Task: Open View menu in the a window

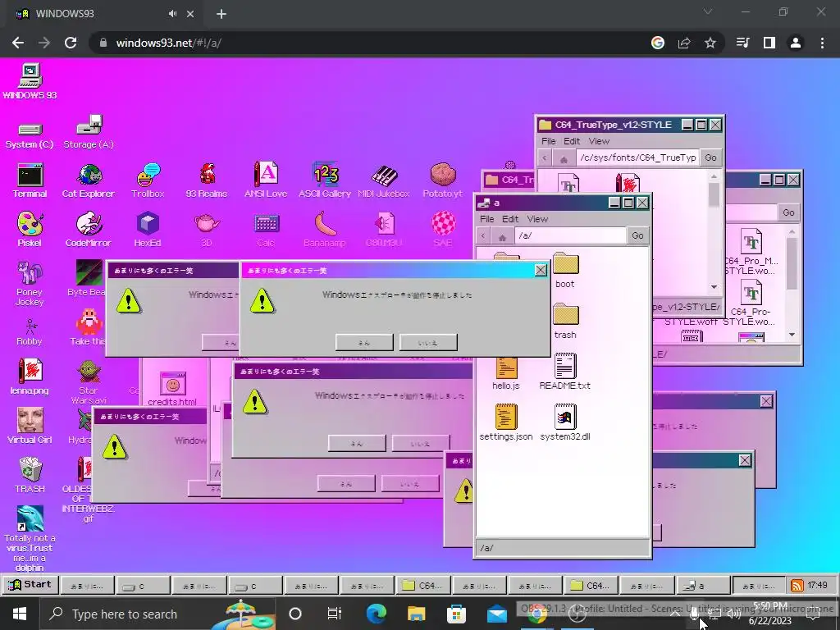Action: (x=537, y=219)
